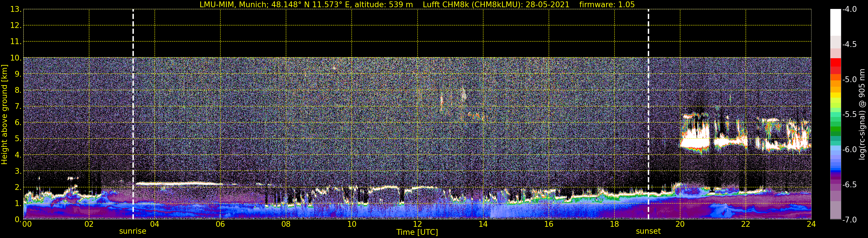This screenshot has height=238, width=868.
Task: Click 'LMU-MIM, Munich' in the plot title
Action: coord(233,5)
